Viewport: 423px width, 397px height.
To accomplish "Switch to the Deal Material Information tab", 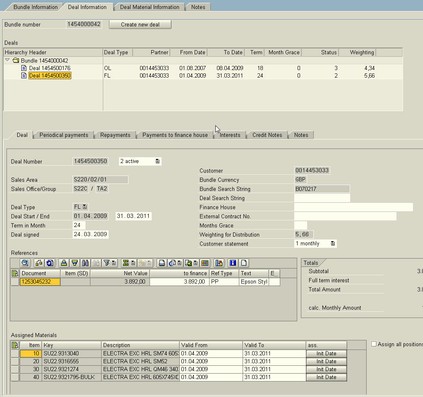I will tap(149, 7).
